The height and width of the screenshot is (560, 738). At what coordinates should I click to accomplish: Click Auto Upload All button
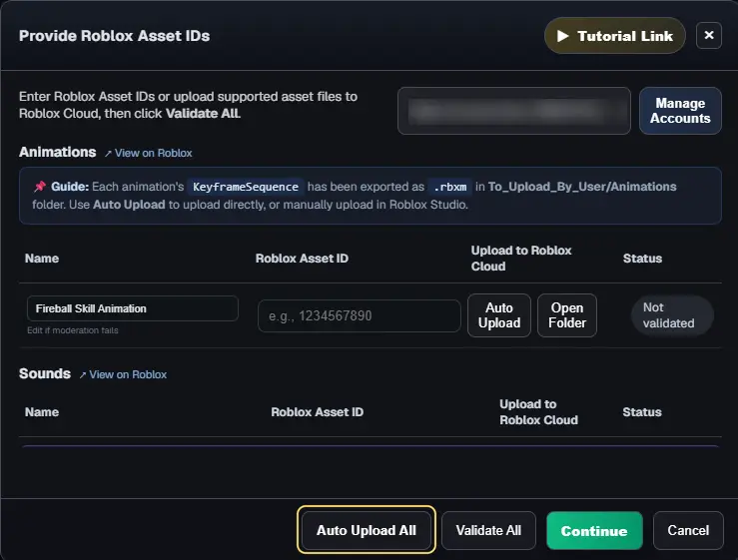pyautogui.click(x=367, y=530)
